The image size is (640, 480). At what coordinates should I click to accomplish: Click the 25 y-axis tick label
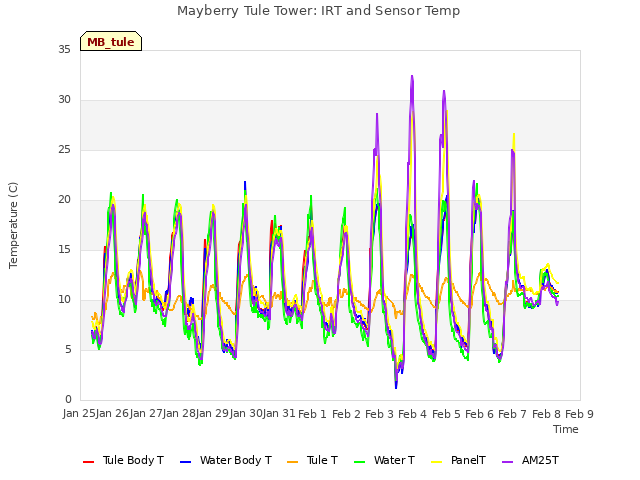point(64,150)
